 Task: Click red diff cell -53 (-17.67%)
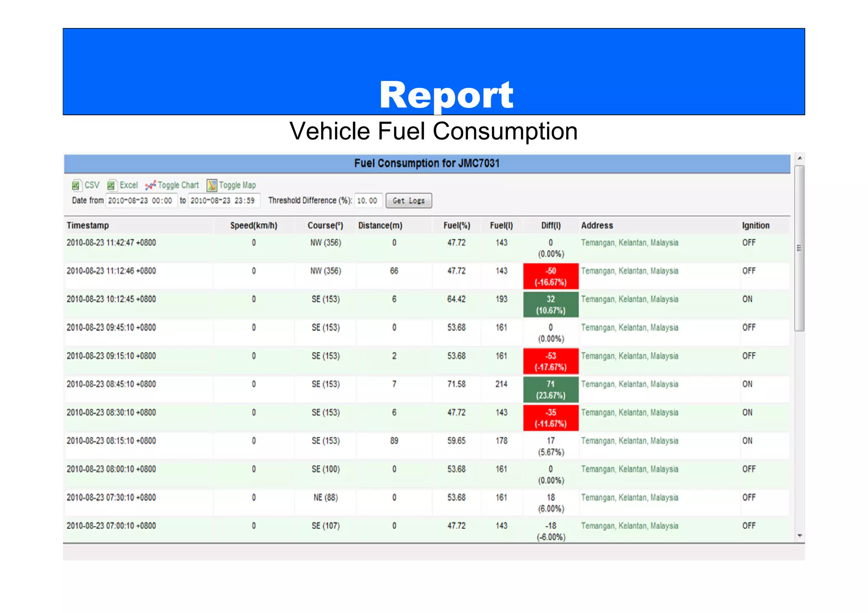tap(551, 361)
